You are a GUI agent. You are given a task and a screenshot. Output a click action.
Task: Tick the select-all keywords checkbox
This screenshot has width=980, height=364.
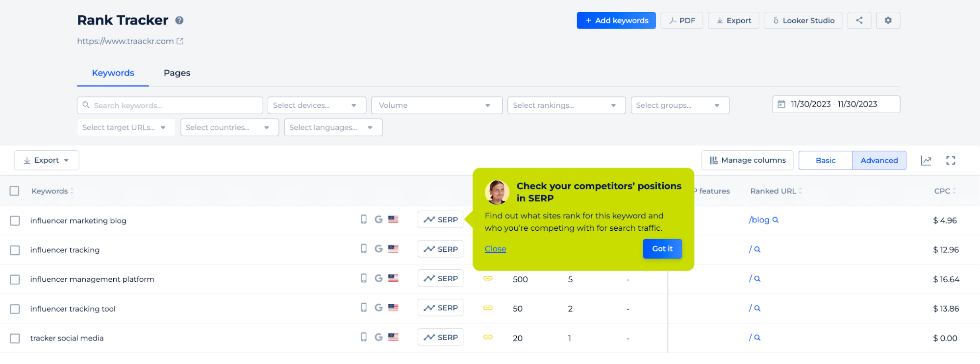point(15,191)
